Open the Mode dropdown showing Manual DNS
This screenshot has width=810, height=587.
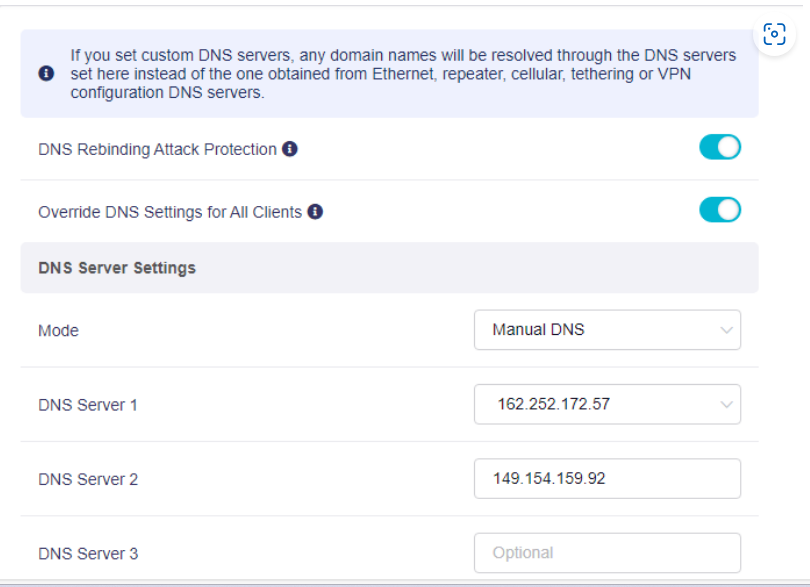coord(608,330)
